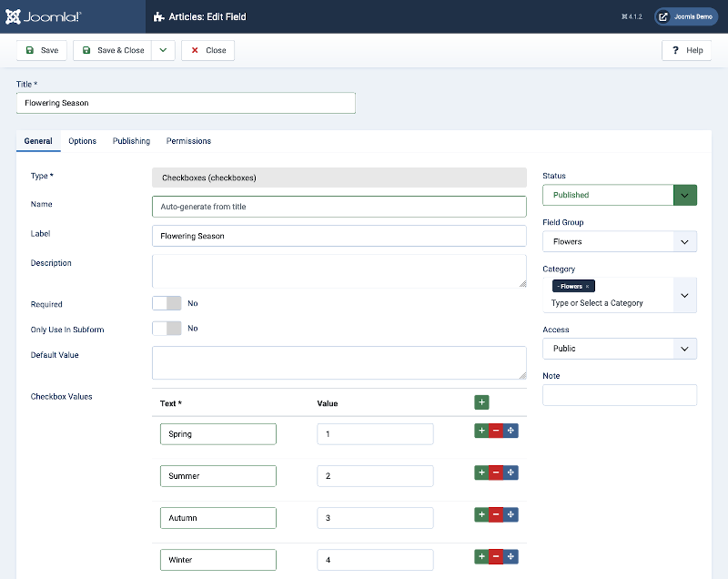The width and height of the screenshot is (728, 579).
Task: Click into the Description textarea
Action: 339,270
